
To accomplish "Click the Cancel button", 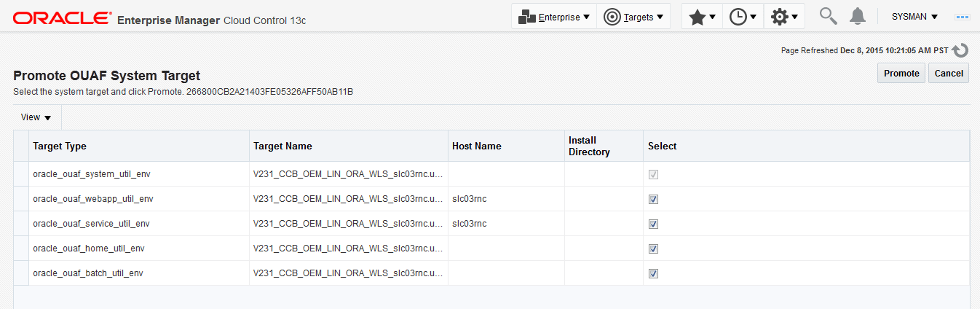I will [949, 73].
